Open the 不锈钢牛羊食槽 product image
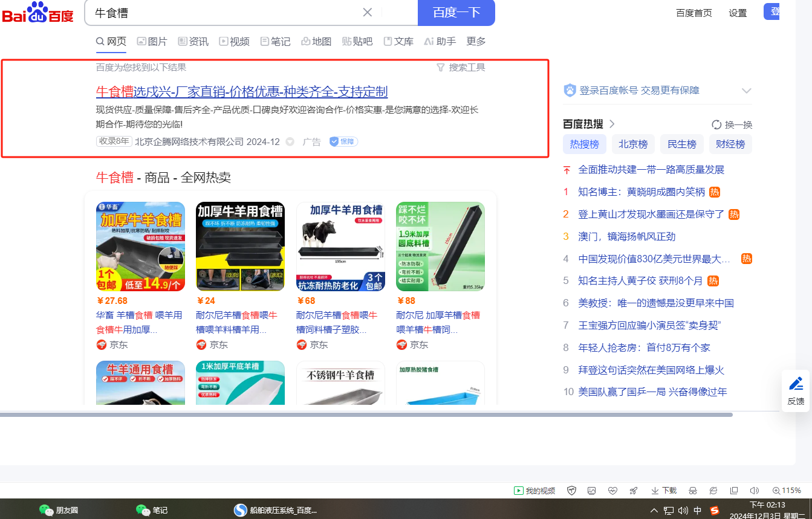This screenshot has height=519, width=812. pyautogui.click(x=340, y=383)
